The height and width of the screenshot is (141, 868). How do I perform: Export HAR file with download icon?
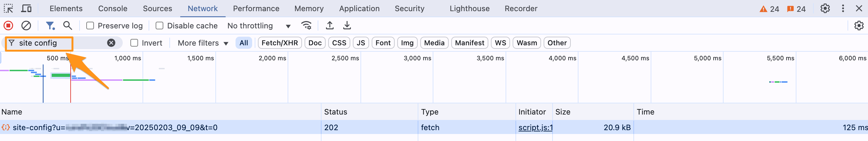click(347, 26)
